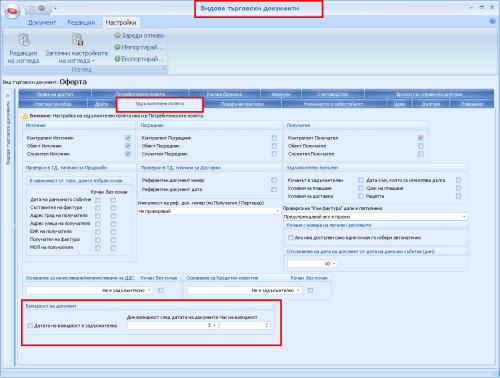Switch to the Наличности и себестойност tab

pos(334,104)
